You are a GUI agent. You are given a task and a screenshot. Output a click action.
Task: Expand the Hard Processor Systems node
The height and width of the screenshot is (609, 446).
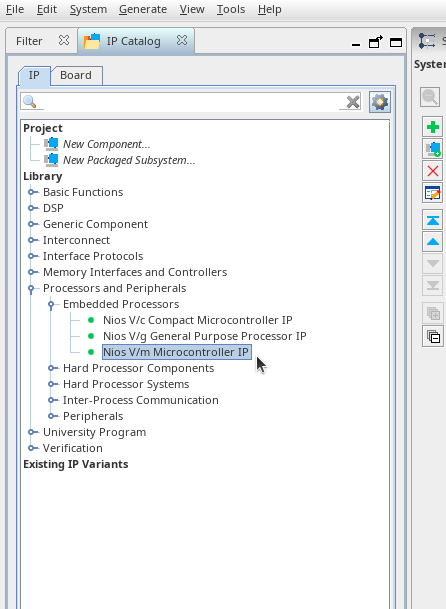click(x=52, y=384)
